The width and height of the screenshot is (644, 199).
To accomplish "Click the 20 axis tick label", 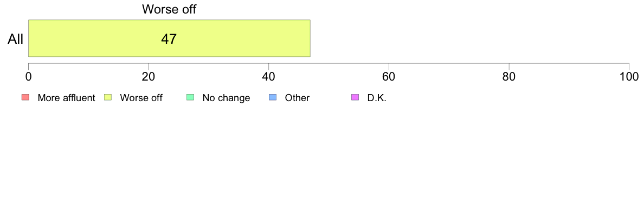I will point(149,76).
